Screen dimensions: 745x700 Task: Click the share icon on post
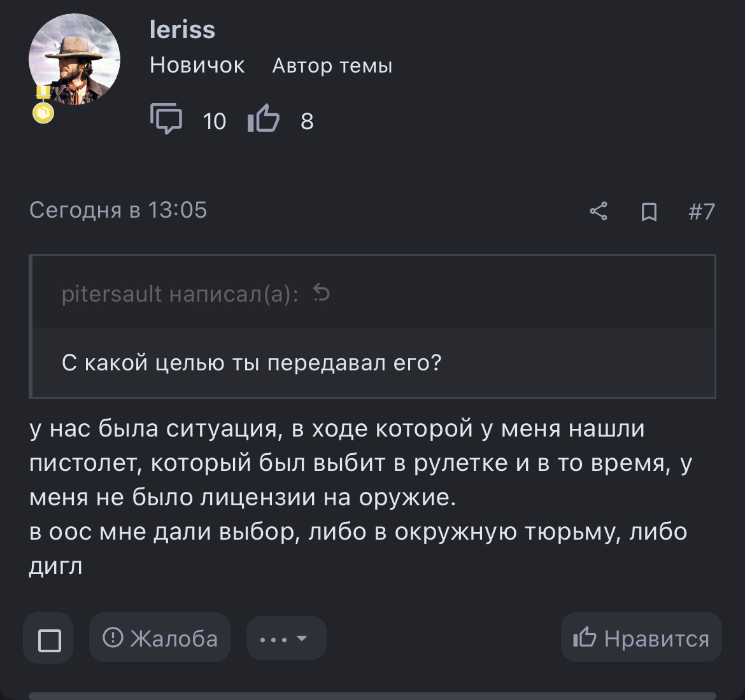tap(599, 211)
